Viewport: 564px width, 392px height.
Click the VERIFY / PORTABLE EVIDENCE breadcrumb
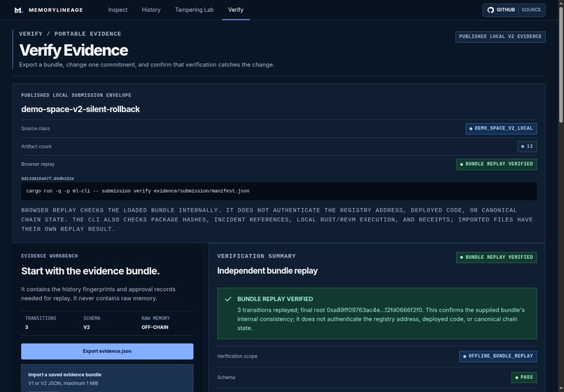pos(70,34)
